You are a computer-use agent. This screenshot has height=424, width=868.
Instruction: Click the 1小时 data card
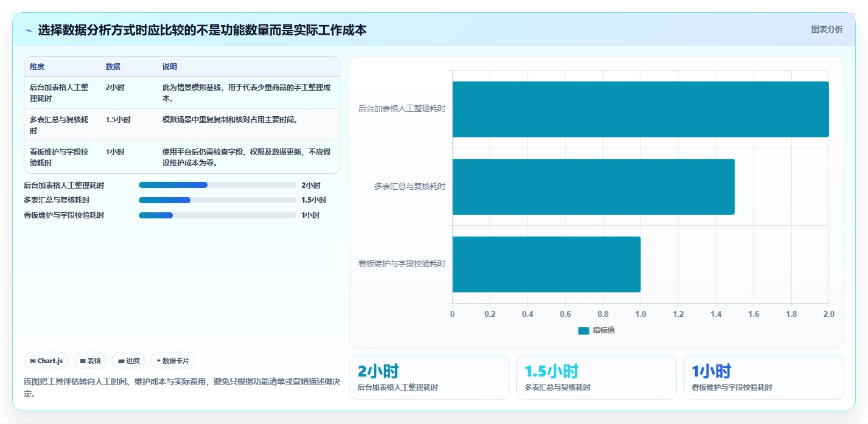coord(763,377)
